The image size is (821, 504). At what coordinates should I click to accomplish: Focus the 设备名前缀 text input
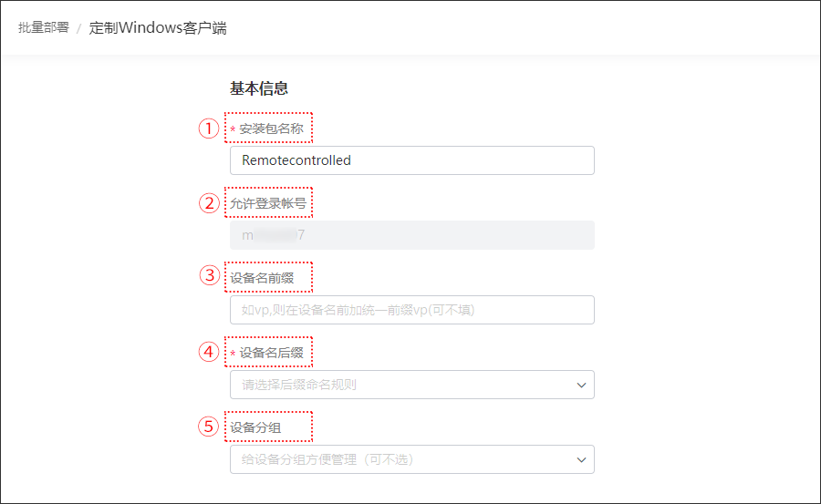coord(412,310)
